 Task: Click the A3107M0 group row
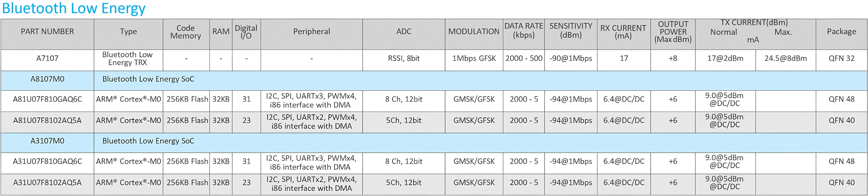coord(434,143)
